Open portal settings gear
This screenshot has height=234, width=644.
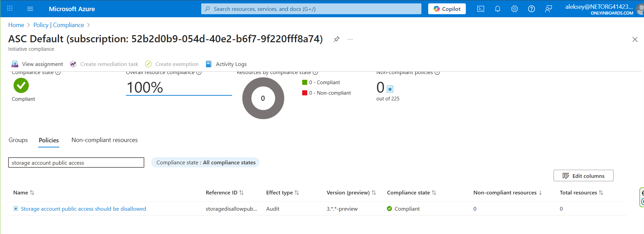[514, 9]
